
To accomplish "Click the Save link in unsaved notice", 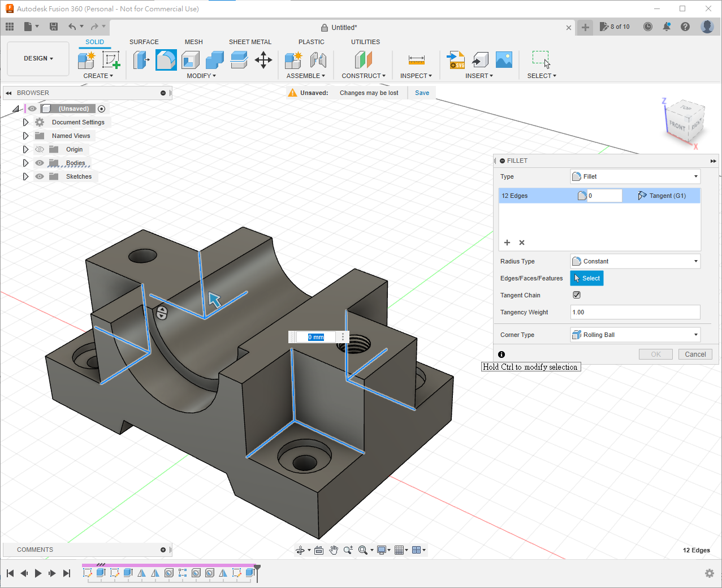I will pyautogui.click(x=422, y=93).
